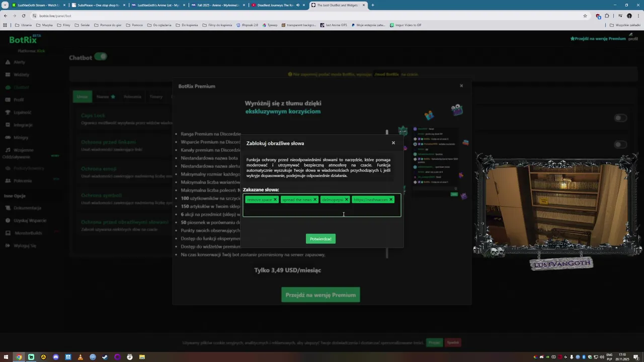The width and height of the screenshot is (644, 362).
Task: Switch to the Fall 2025 Anime tab
Action: click(x=217, y=5)
